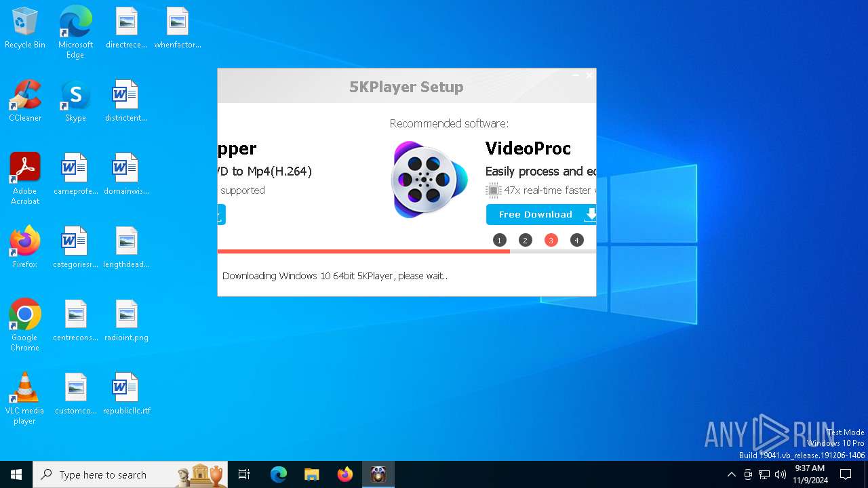Click the 'Downloading Windows 10 64bit 5KPlayer' status text

point(334,276)
